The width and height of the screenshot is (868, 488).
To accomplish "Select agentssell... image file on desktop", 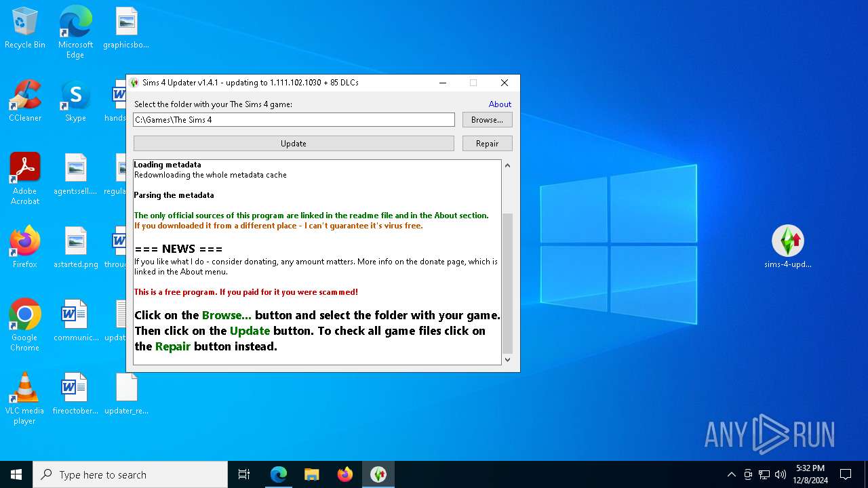I will point(75,175).
